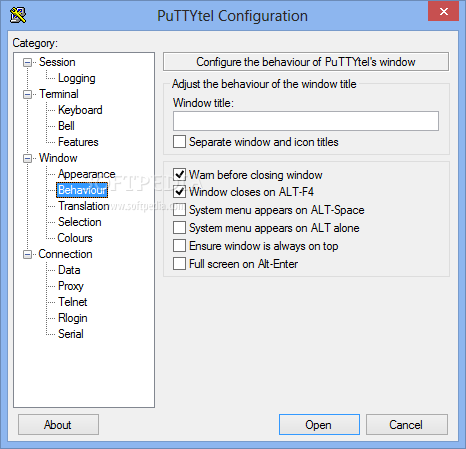Uncheck Warn before closing window
This screenshot has height=449, width=466.
179,174
